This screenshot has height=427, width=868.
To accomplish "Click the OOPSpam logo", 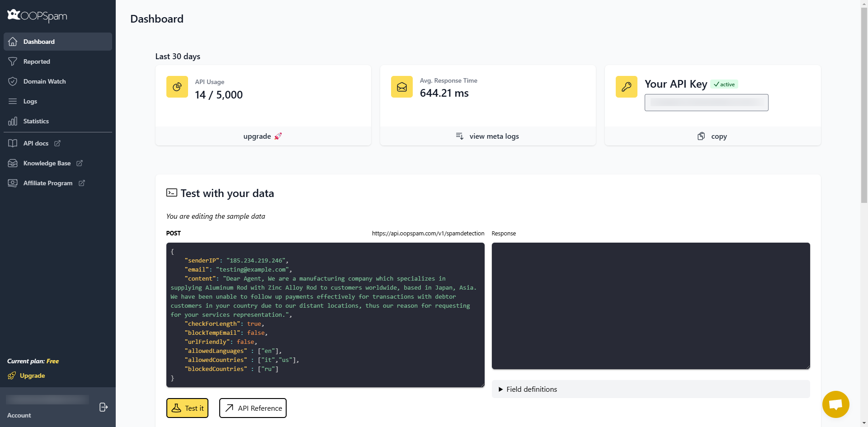I will click(37, 16).
